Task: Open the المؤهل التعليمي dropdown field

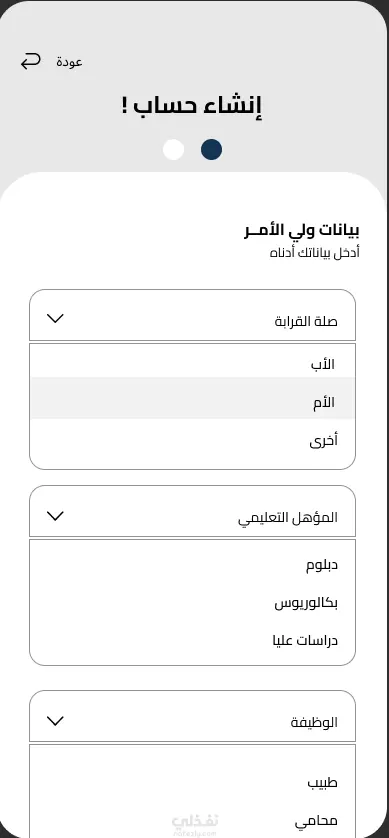Action: (x=192, y=511)
